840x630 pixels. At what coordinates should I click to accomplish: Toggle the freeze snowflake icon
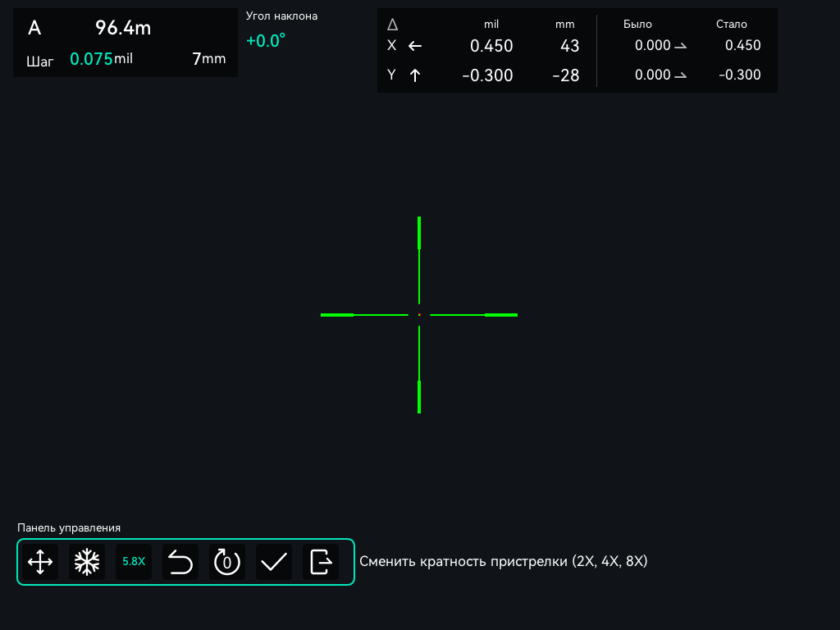[87, 562]
